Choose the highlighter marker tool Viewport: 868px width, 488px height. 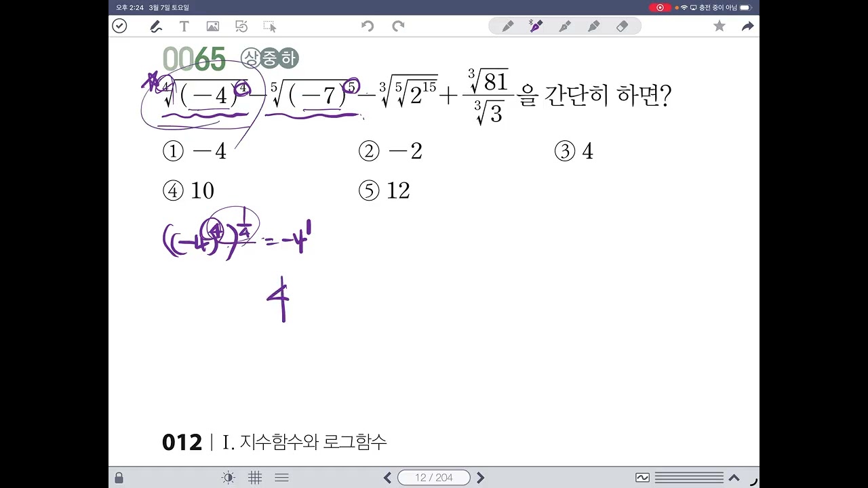[x=593, y=26]
